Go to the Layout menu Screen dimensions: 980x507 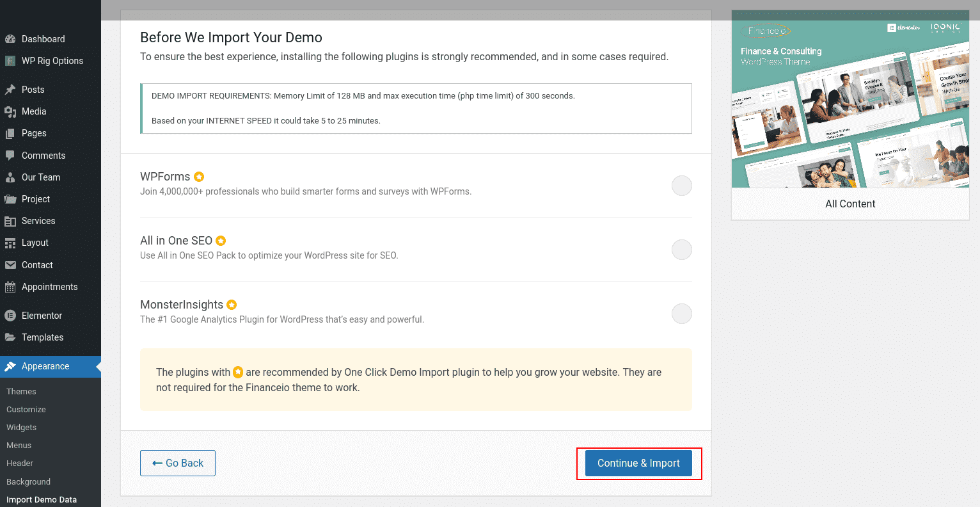[x=51, y=243]
